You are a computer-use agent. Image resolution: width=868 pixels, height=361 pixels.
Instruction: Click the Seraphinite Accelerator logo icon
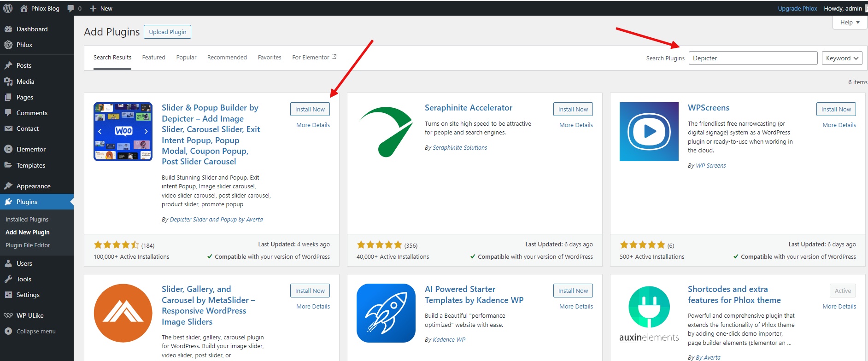click(386, 132)
